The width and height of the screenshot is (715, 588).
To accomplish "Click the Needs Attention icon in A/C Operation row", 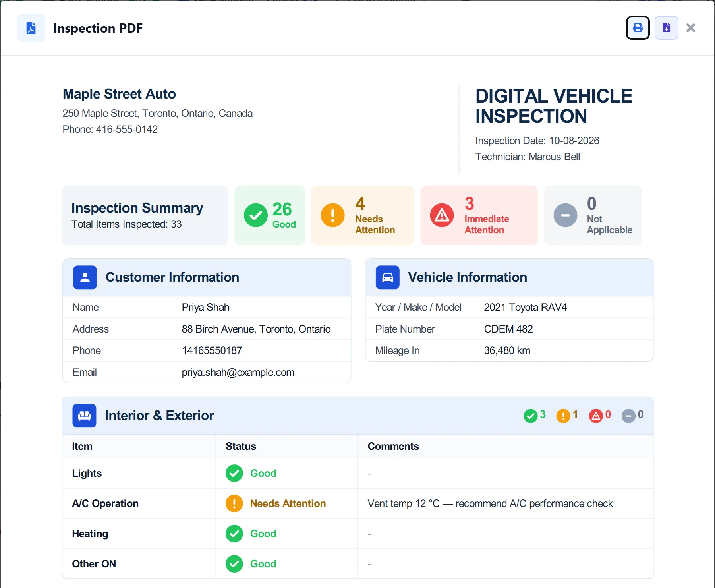I will (234, 503).
